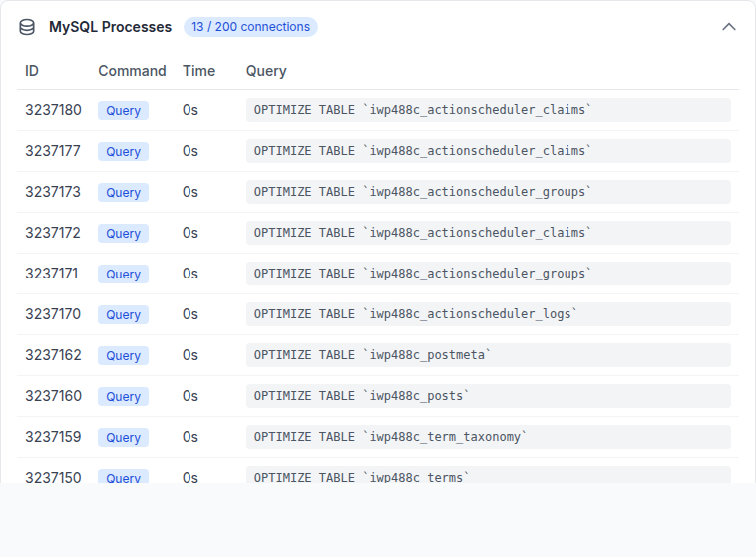
Task: Click the OPTIMIZE TABLE actionscheduler_logs query
Action: point(489,314)
